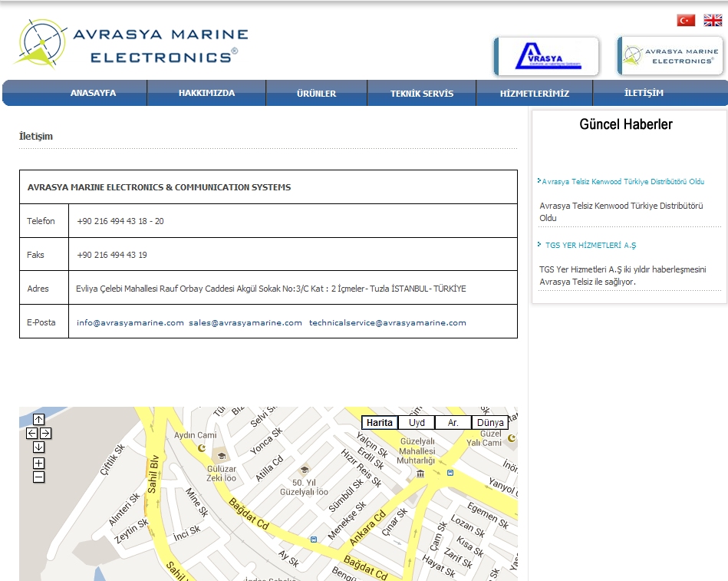The image size is (728, 581).
Task: Email info@avrasyamarine.com link
Action: click(130, 323)
